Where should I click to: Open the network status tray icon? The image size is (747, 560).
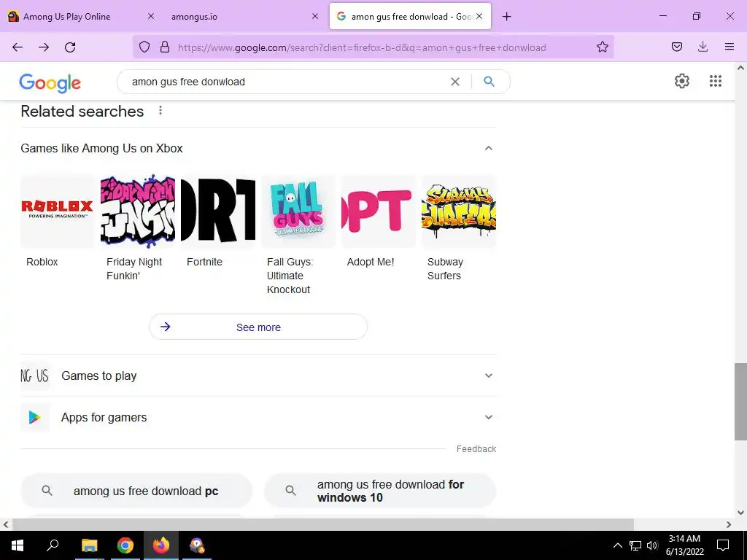click(635, 545)
